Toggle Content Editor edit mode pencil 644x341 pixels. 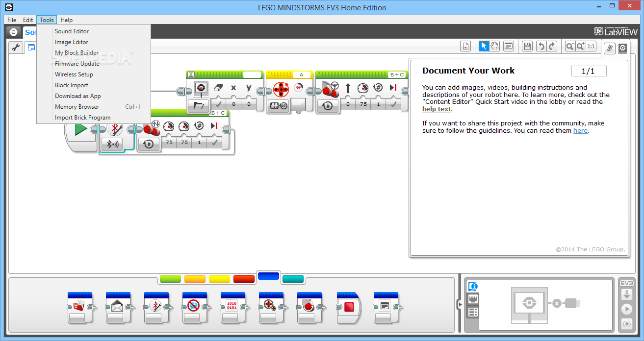609,48
